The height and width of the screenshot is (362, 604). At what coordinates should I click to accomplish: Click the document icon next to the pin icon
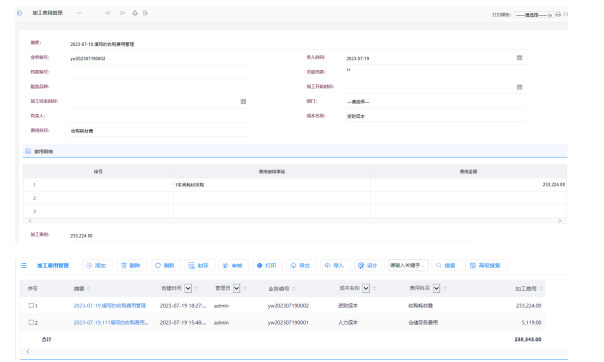pos(145,13)
